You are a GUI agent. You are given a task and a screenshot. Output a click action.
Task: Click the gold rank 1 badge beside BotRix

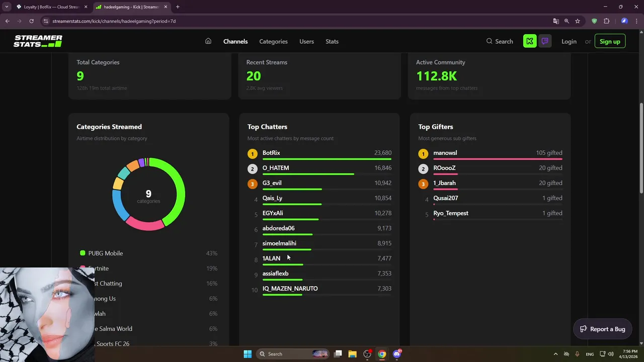coord(253,154)
